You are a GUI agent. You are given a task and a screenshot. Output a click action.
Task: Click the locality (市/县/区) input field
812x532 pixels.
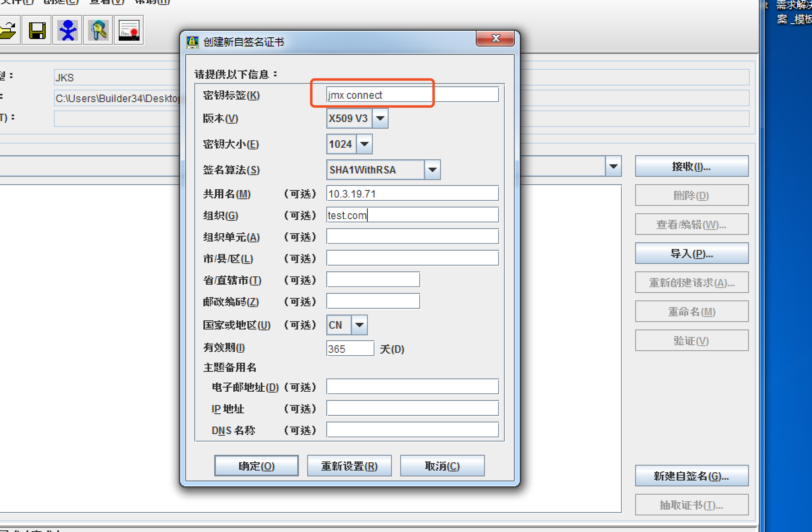tap(412, 258)
